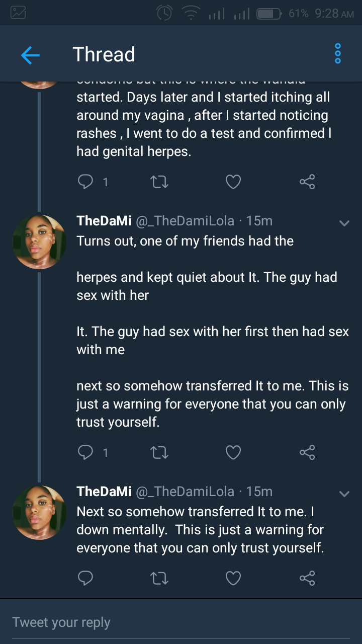
Task: Open the three-dot overflow menu
Action: (x=338, y=53)
